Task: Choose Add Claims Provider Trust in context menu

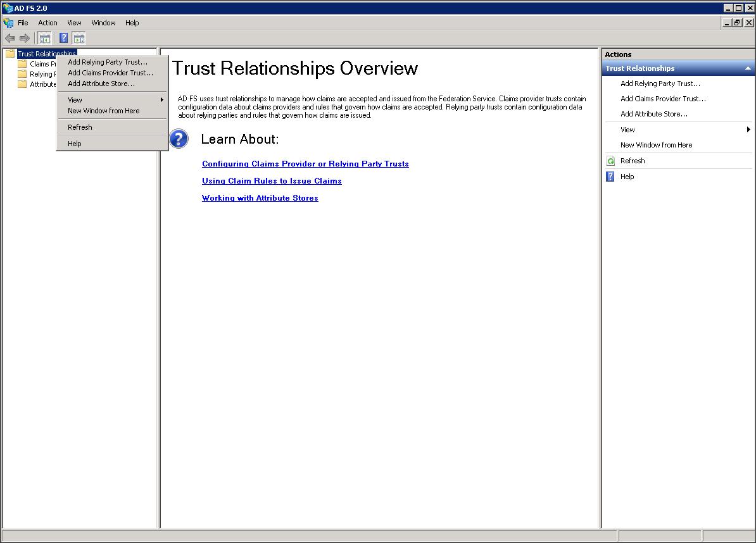Action: click(112, 73)
